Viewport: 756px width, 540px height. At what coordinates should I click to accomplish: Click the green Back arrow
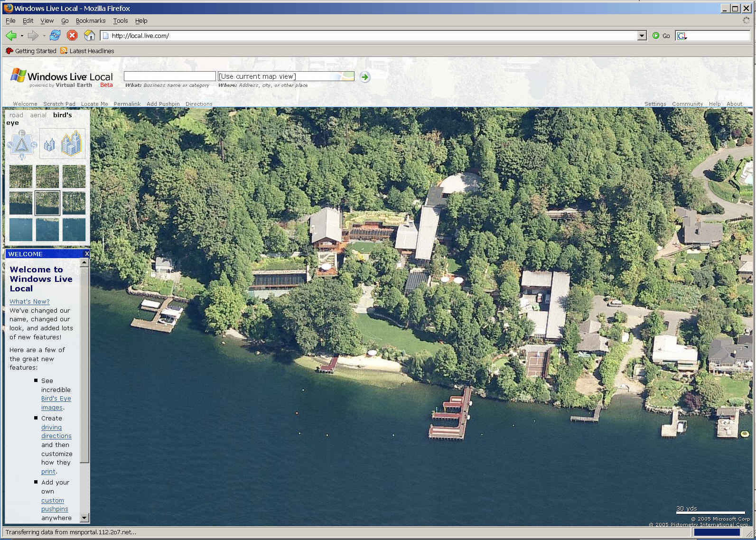(10, 36)
